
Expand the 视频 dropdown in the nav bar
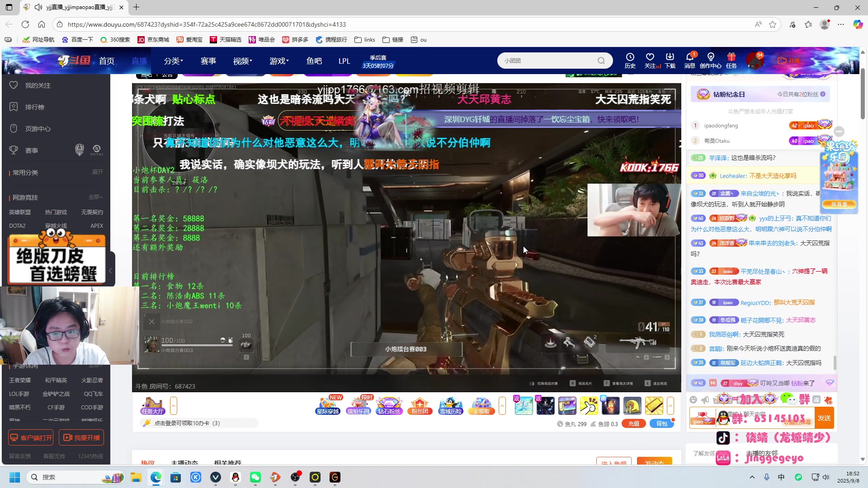point(242,61)
